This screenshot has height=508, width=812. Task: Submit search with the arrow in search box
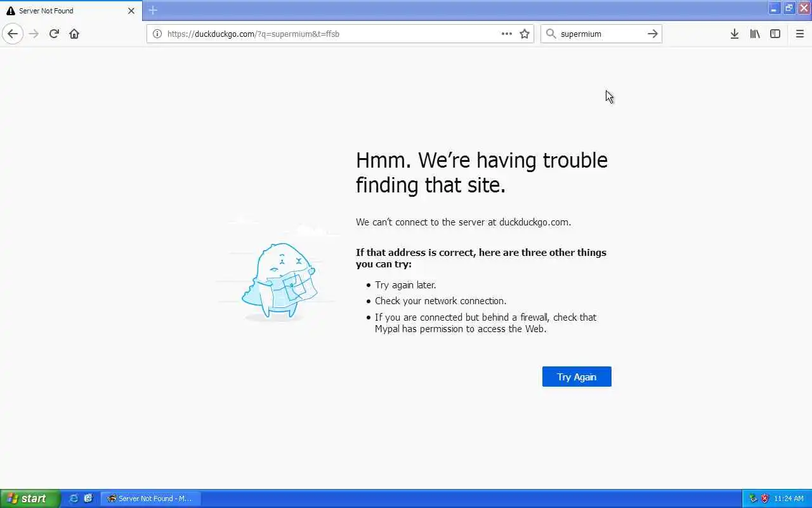pos(652,34)
